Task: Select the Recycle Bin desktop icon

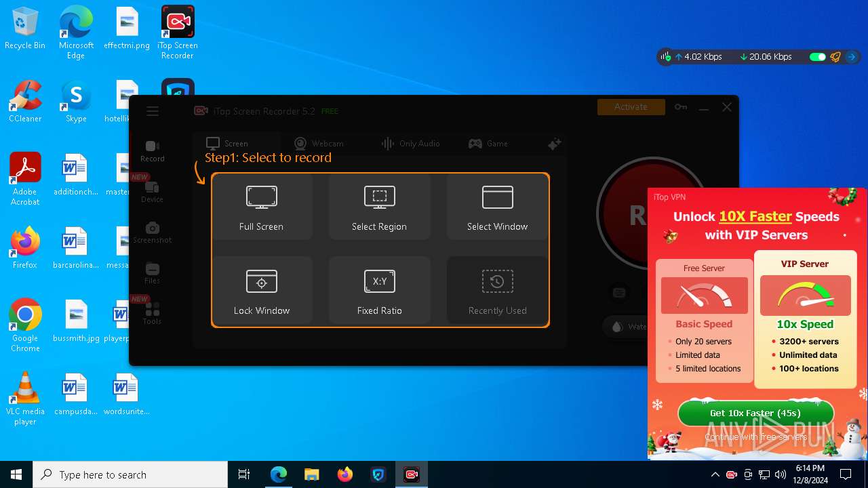Action: (25, 28)
